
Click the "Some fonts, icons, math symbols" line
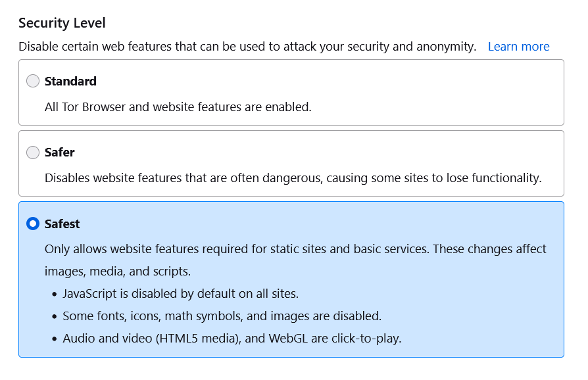pyautogui.click(x=222, y=316)
